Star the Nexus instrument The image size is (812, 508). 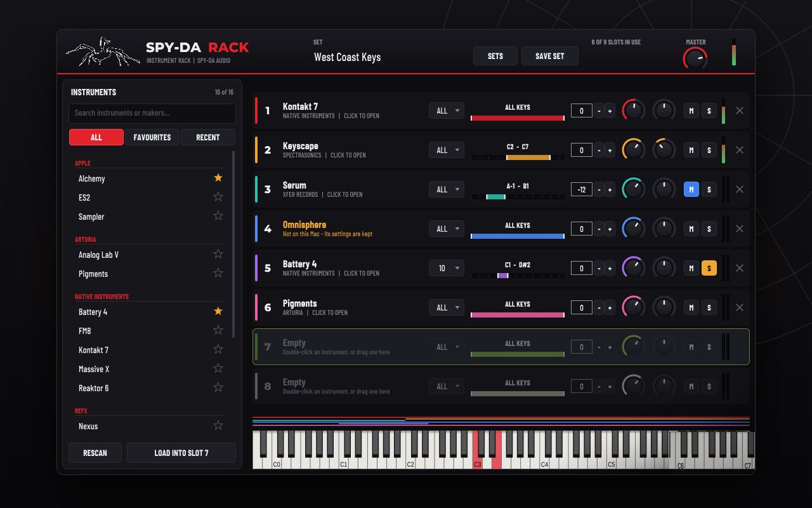pos(218,425)
